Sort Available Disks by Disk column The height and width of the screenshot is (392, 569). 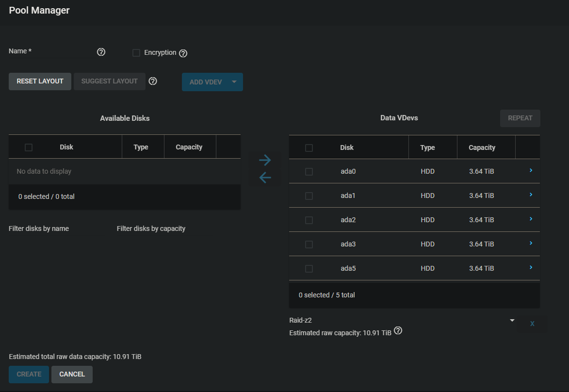66,147
